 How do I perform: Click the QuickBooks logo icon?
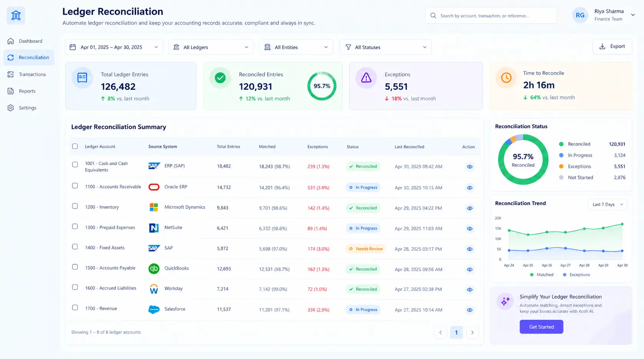click(154, 269)
